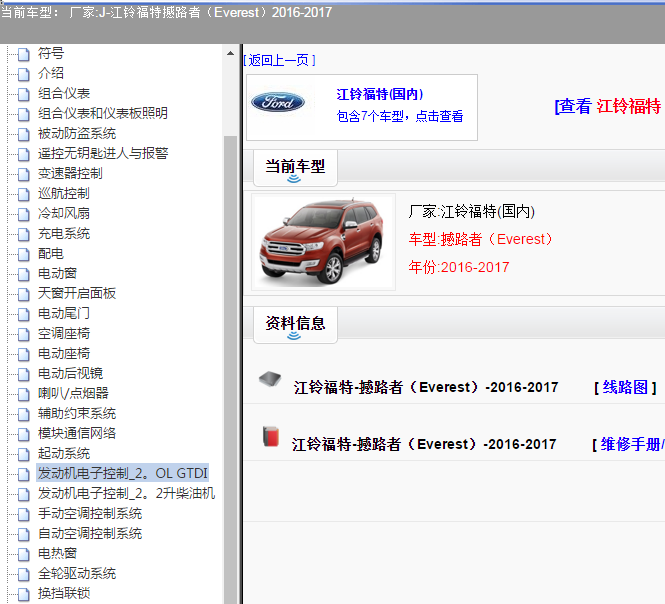Viewport: 665px width, 604px height.
Task: Click the page icon beside 电热窗
Action: [x=24, y=554]
